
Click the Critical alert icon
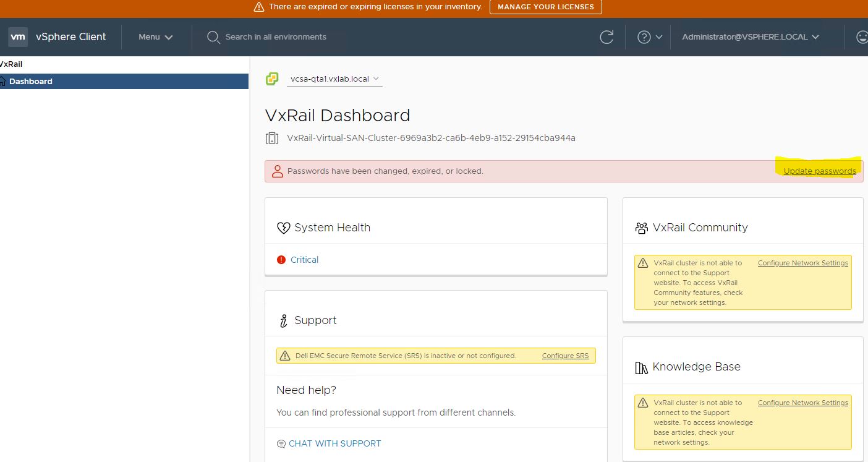click(x=281, y=259)
